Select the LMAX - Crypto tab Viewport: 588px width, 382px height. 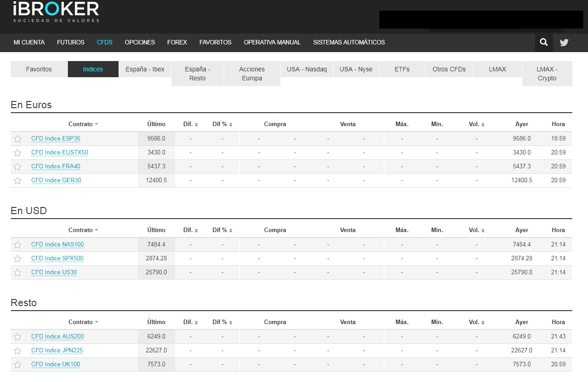click(x=547, y=74)
